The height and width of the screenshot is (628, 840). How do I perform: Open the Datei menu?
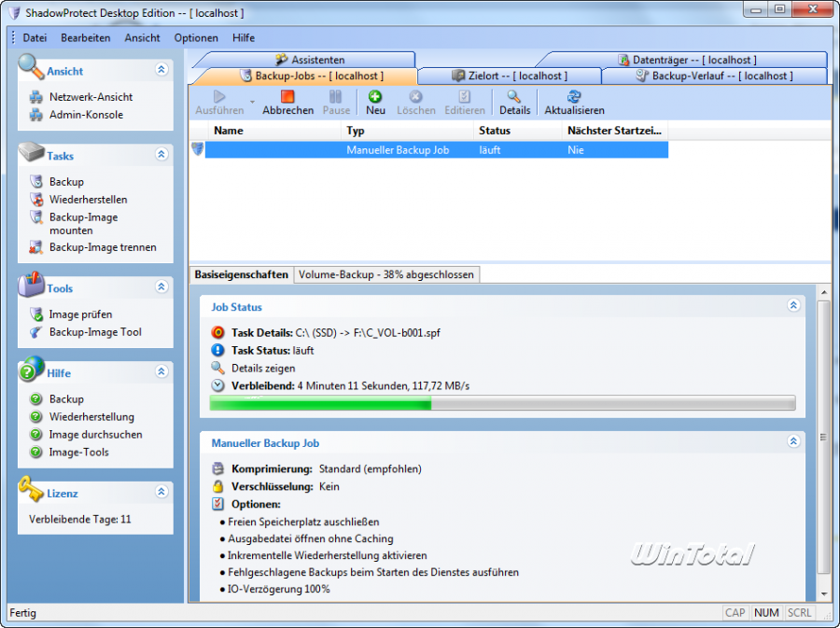coord(35,38)
